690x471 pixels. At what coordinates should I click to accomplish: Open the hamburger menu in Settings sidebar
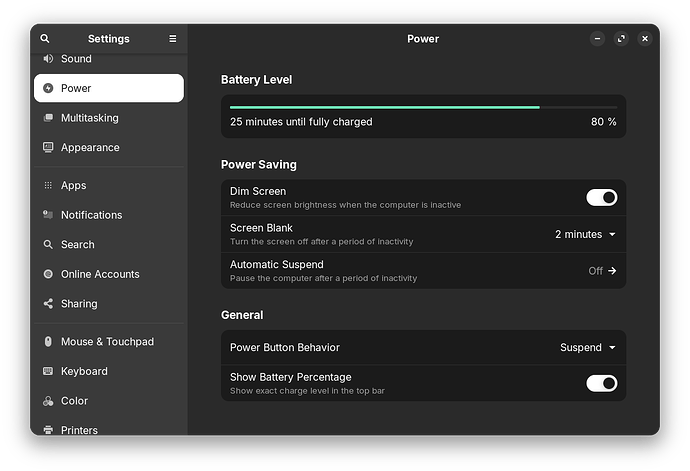(172, 39)
